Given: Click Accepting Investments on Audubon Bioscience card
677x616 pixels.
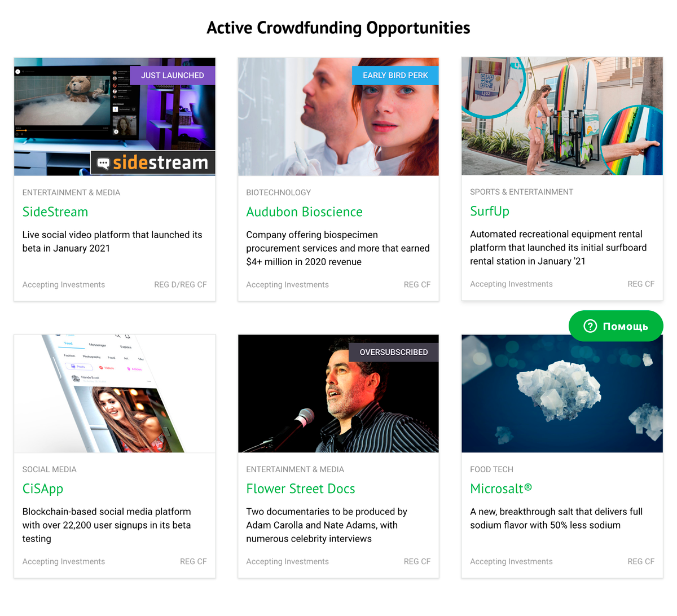Looking at the screenshot, I should 287,285.
